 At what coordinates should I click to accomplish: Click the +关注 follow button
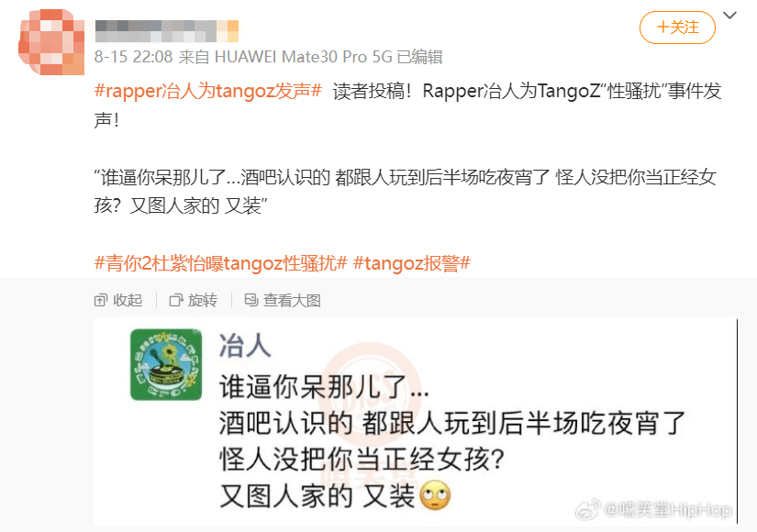[x=677, y=28]
